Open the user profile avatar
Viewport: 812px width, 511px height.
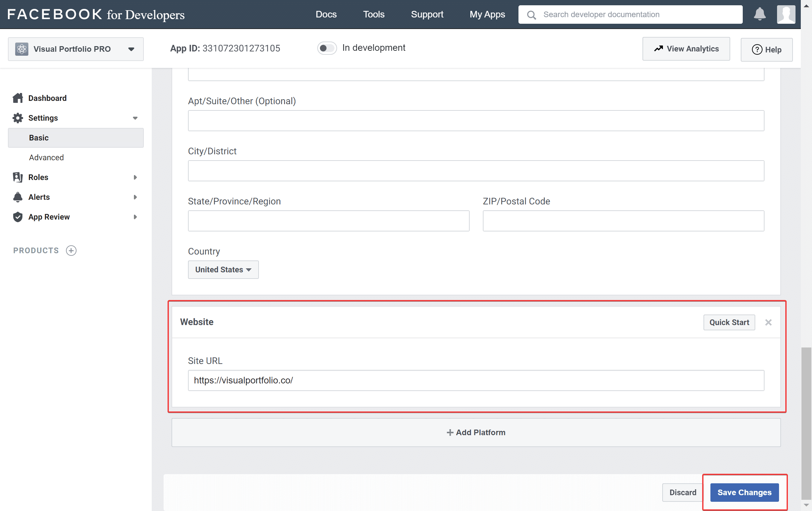tap(786, 15)
